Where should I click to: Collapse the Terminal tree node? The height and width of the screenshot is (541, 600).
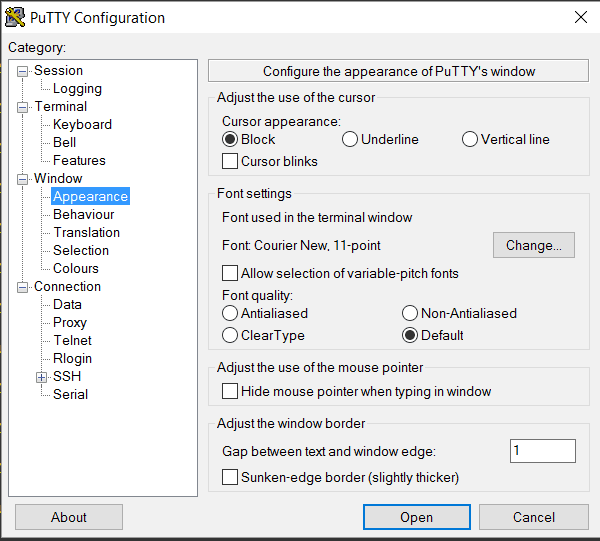coord(23,107)
